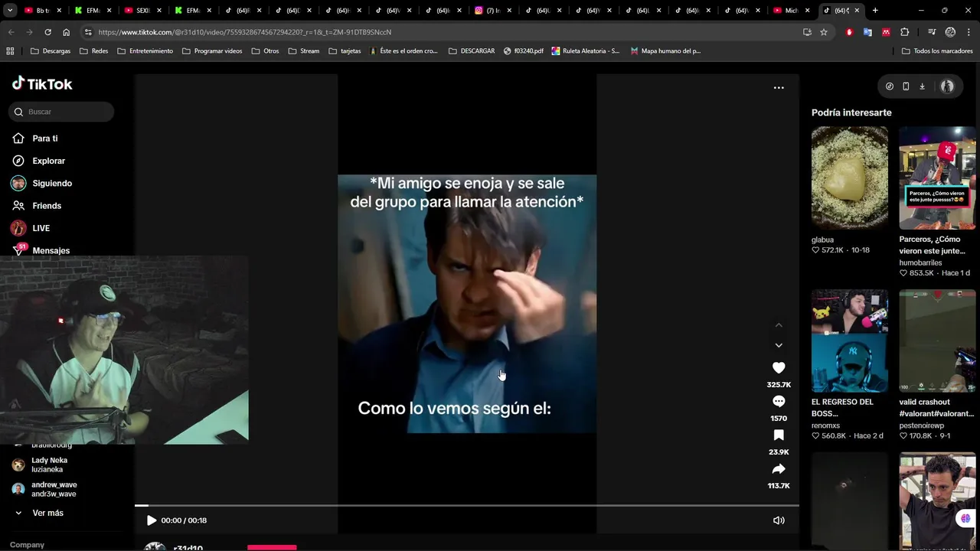The height and width of the screenshot is (551, 980).
Task: Go to next video with down chevron
Action: coord(779,345)
